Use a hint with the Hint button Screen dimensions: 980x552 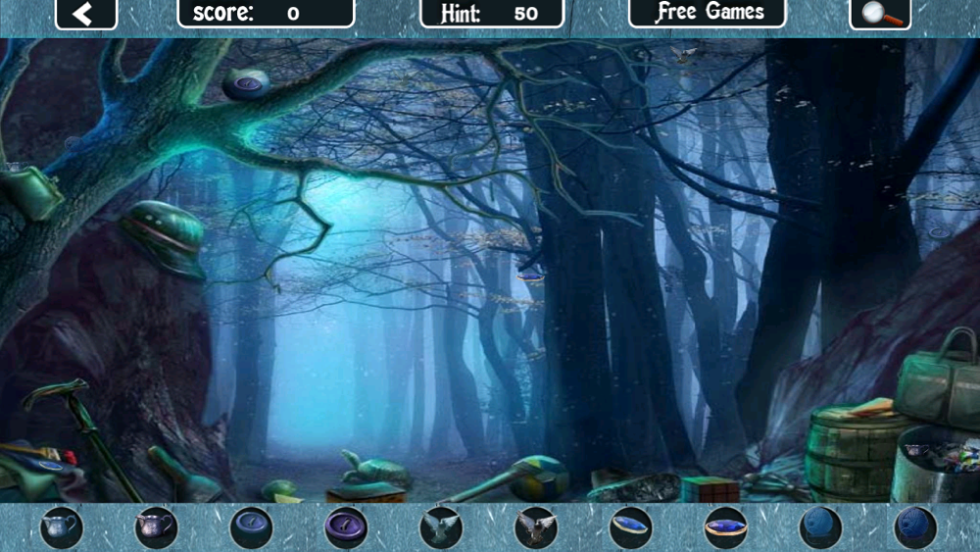492,13
